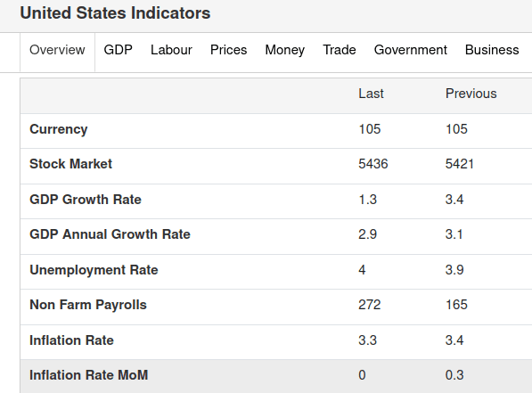Open the Unemployment Rate indicator
532x393 pixels.
(x=94, y=270)
